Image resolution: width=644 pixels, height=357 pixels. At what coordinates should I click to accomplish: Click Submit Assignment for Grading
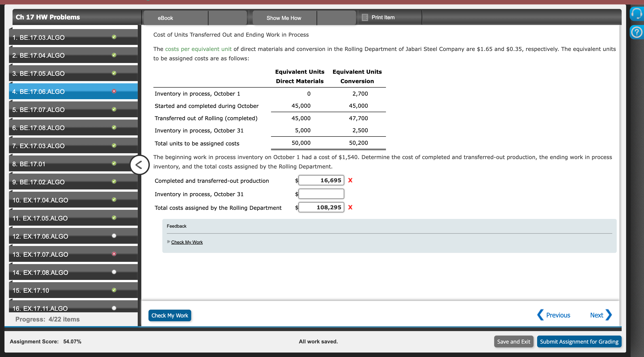click(579, 342)
